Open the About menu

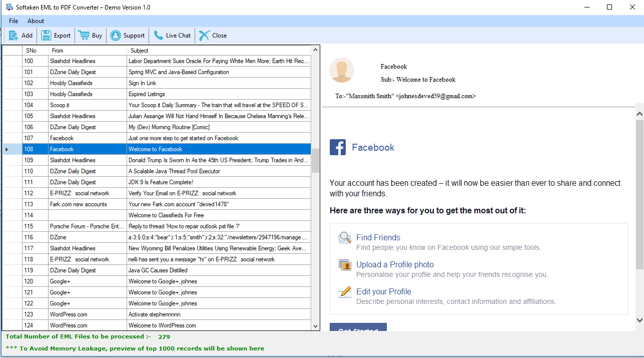[36, 21]
